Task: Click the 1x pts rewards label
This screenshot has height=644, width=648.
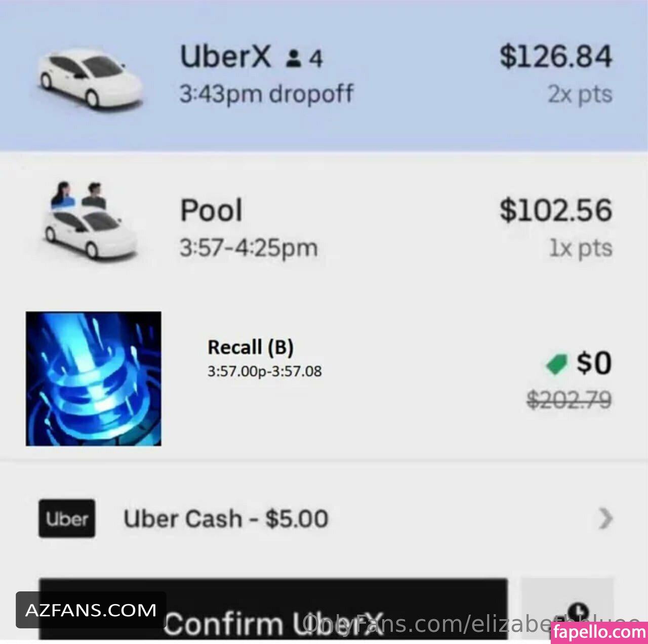Action: pyautogui.click(x=581, y=248)
